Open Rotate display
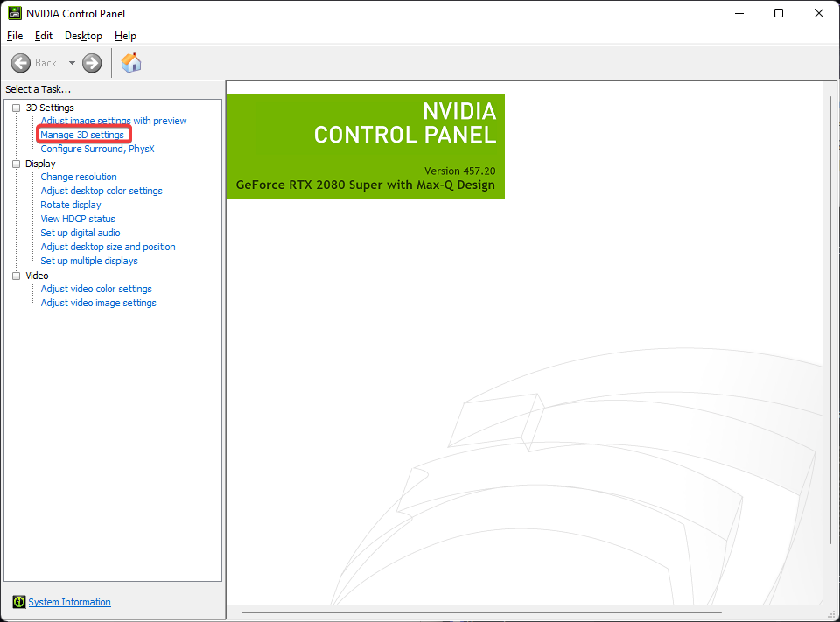This screenshot has height=622, width=840. [x=71, y=205]
